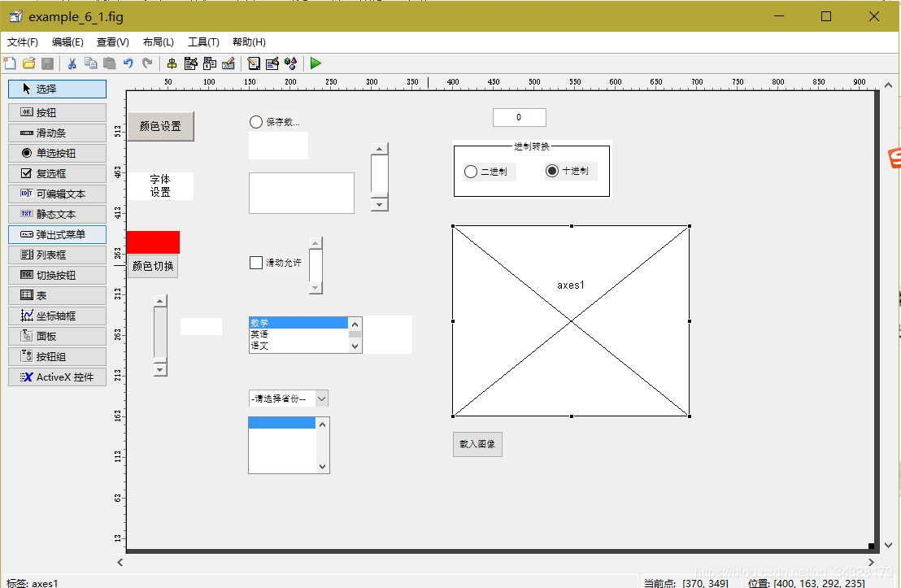Click the Save floppy disk icon
The height and width of the screenshot is (588, 901).
pos(48,63)
